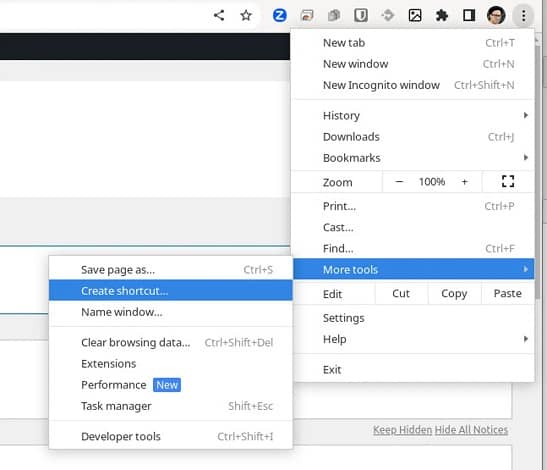Decrease zoom with the minus button

tap(399, 182)
